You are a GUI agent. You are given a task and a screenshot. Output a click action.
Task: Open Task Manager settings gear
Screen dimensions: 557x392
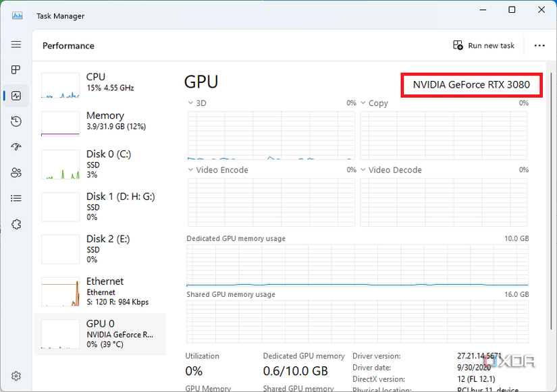click(16, 376)
